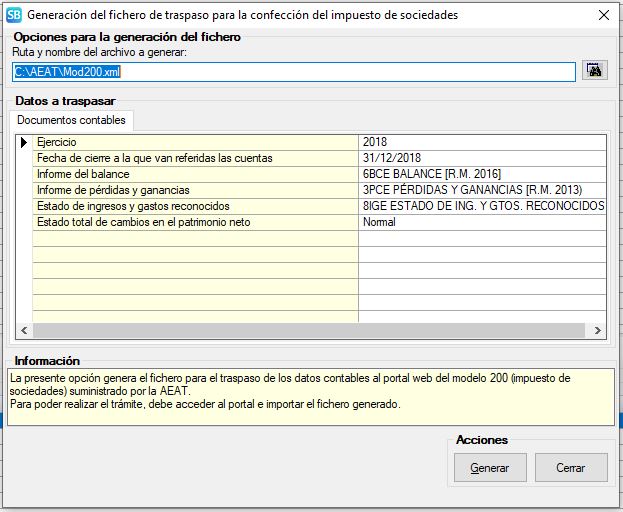Select the Ejercicio label row
This screenshot has height=512, width=623.
tap(195, 142)
